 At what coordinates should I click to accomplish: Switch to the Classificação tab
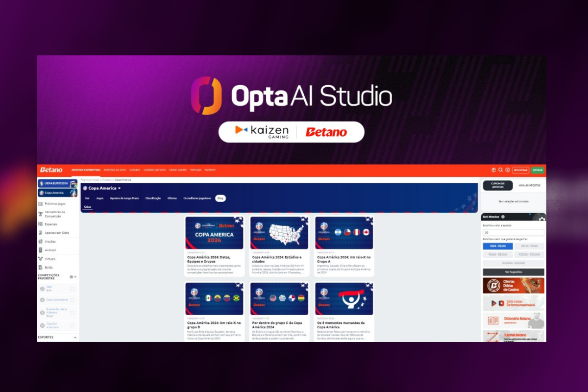click(153, 198)
